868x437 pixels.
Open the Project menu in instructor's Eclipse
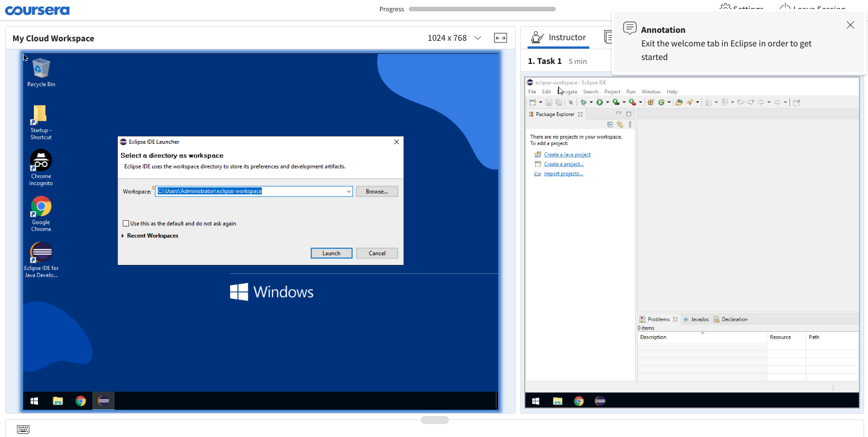pyautogui.click(x=612, y=92)
